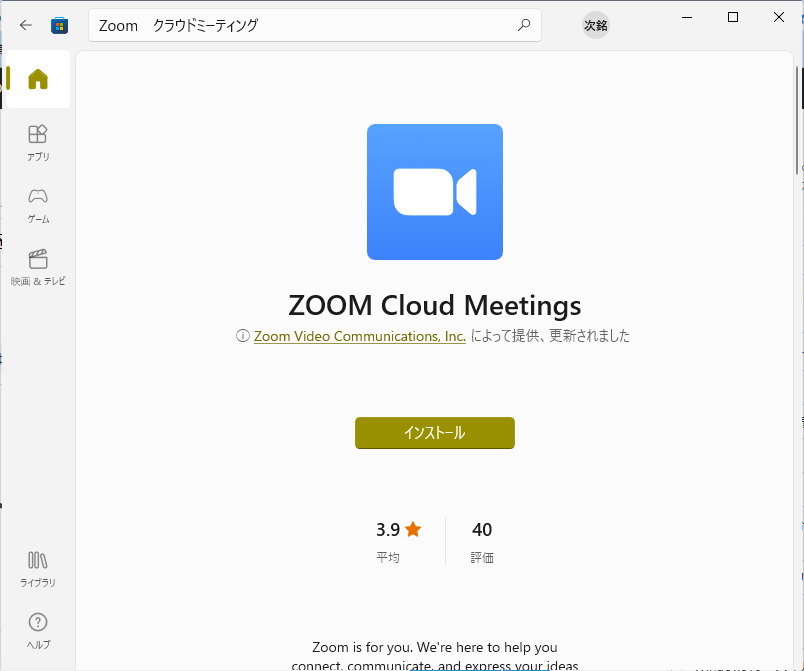Click the Zoom is for you description text
Screen dimensions: 804x671
pyautogui.click(x=435, y=656)
